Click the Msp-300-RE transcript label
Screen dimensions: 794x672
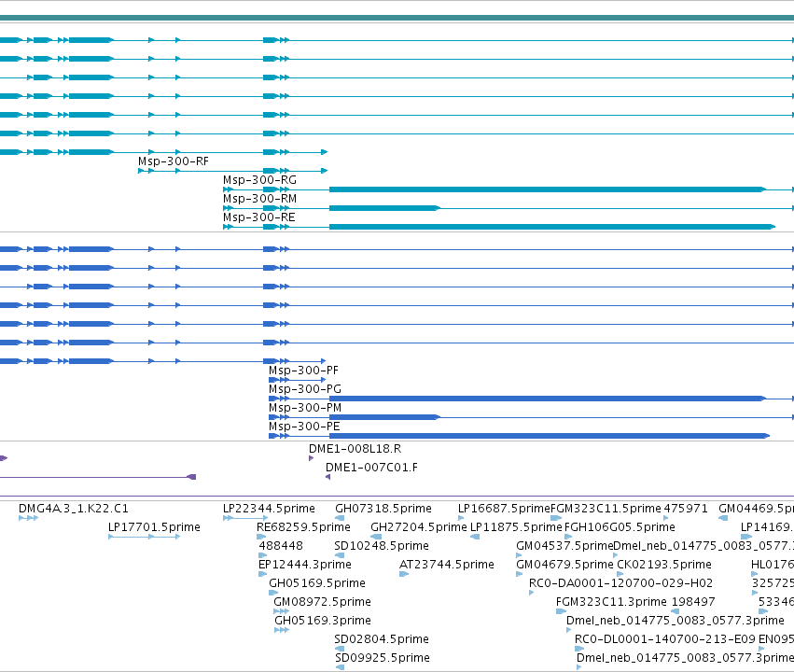(x=259, y=217)
